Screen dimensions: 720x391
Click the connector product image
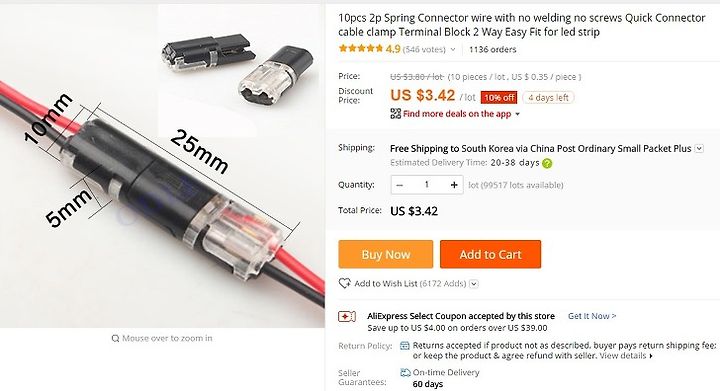tap(162, 166)
